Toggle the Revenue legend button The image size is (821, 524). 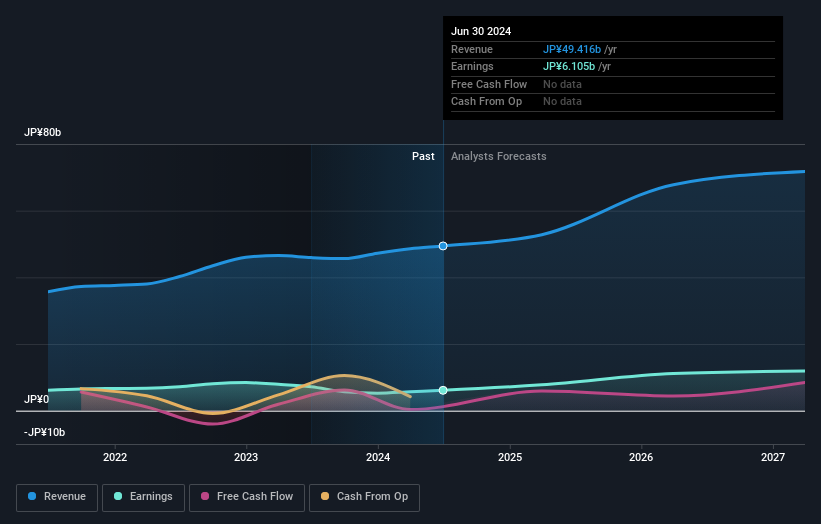[x=57, y=497]
